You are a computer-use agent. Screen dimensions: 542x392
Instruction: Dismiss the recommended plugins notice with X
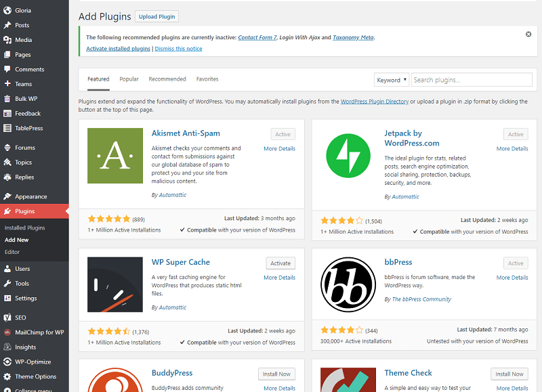528,35
